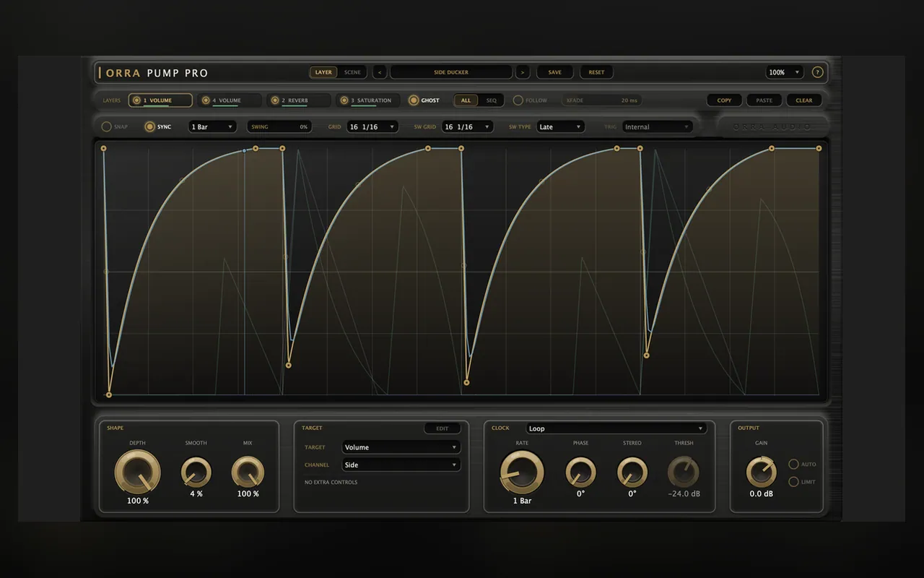Toggle power icon of 3 Saturation layer
Viewport: 924px width, 578px height.
(x=344, y=100)
